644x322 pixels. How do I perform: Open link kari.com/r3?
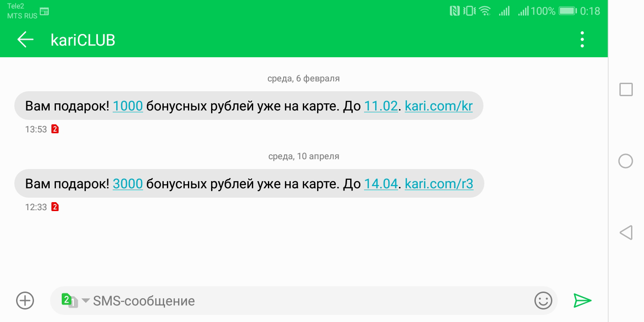pyautogui.click(x=439, y=184)
